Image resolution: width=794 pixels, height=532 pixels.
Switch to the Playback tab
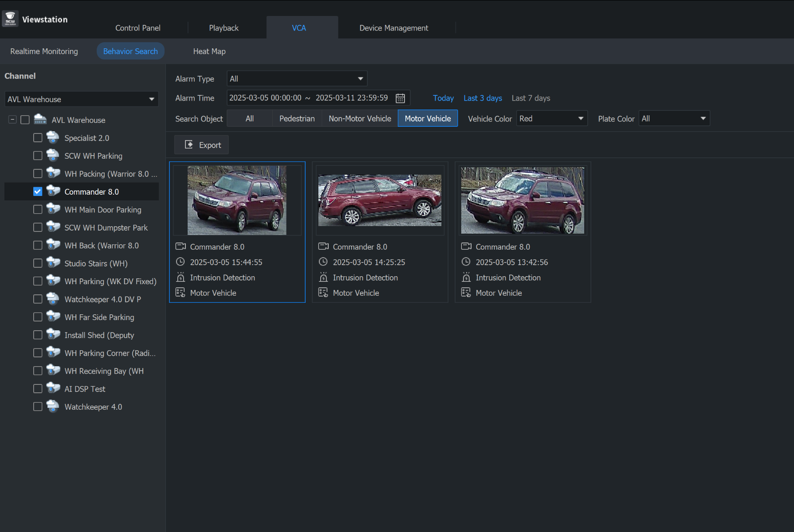tap(224, 28)
